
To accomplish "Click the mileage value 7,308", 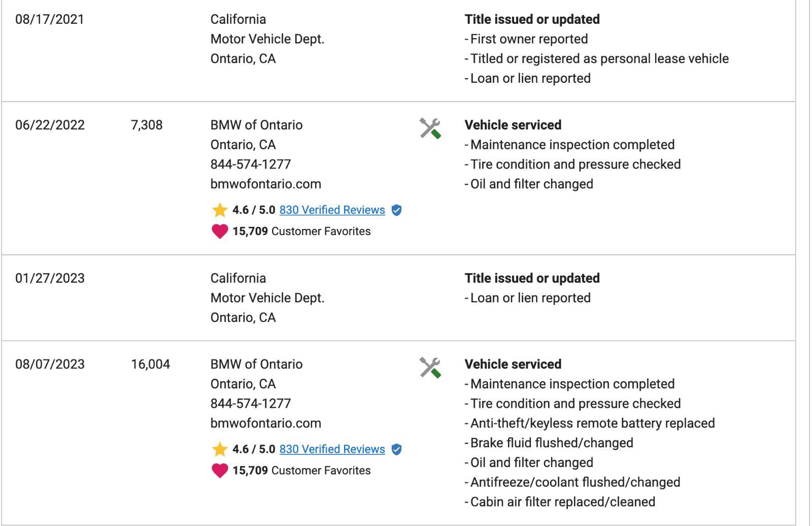I will click(x=147, y=125).
